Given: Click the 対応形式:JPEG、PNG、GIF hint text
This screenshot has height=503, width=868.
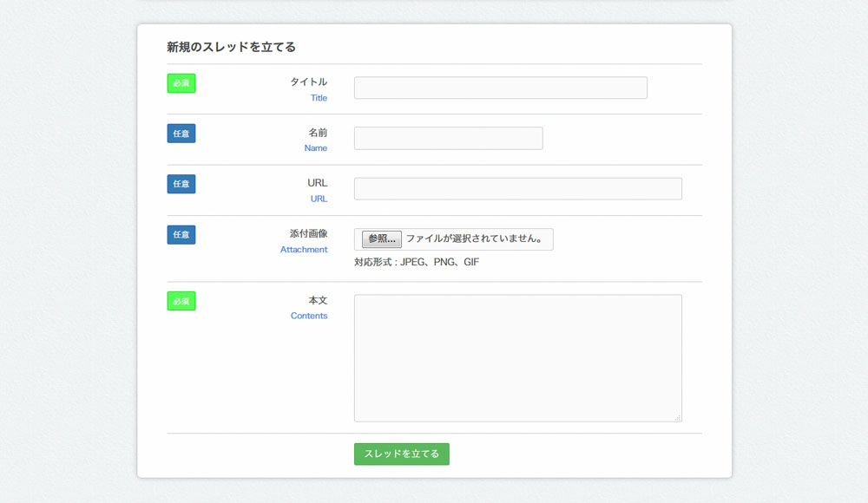Looking at the screenshot, I should tap(417, 262).
